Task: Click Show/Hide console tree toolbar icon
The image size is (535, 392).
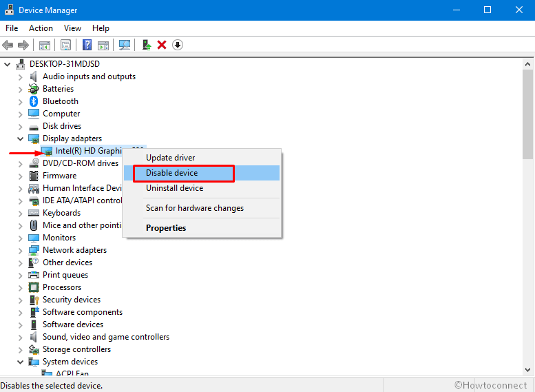Action: 45,45
